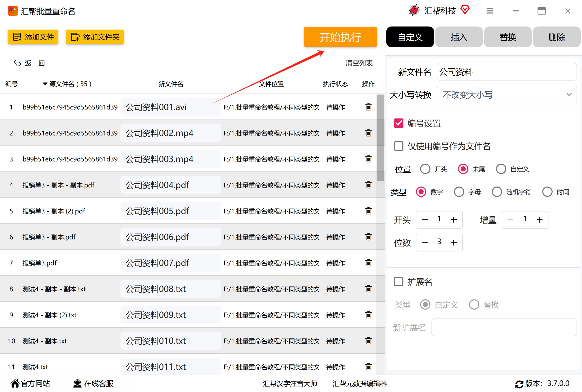Open 官方网站 home icon link
The height and width of the screenshot is (392, 582).
(15, 383)
